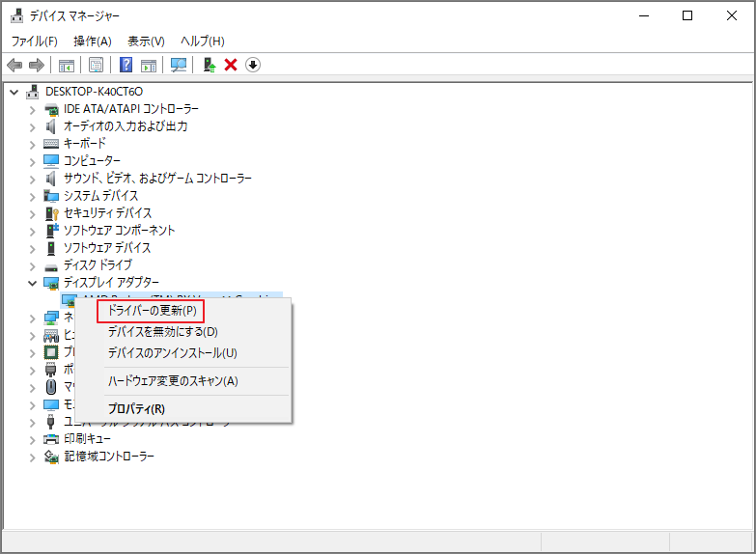Image resolution: width=756 pixels, height=554 pixels.
Task: Expand the IDE ATA/ATAPI コントローラー node
Action: (x=33, y=109)
